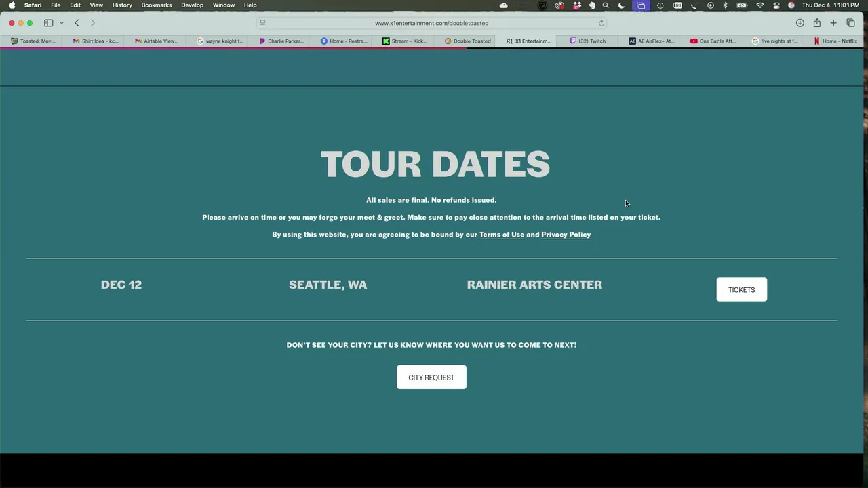Reload the current page
The image size is (868, 488).
[x=601, y=23]
